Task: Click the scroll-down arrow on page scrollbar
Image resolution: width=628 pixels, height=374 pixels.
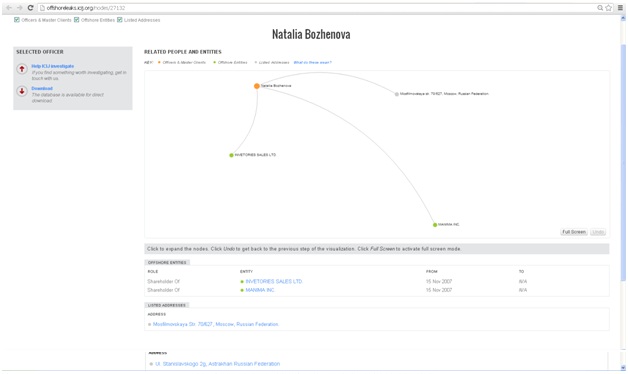Action: pyautogui.click(x=623, y=367)
